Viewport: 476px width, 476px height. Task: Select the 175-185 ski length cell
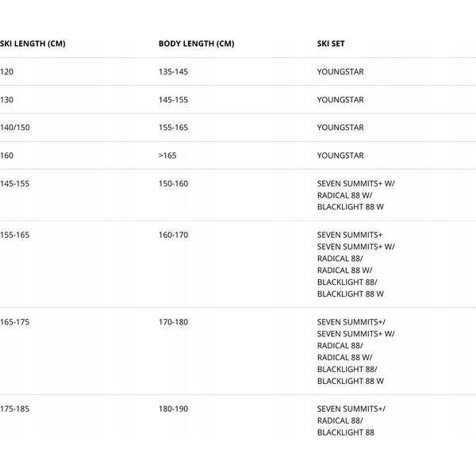14,409
